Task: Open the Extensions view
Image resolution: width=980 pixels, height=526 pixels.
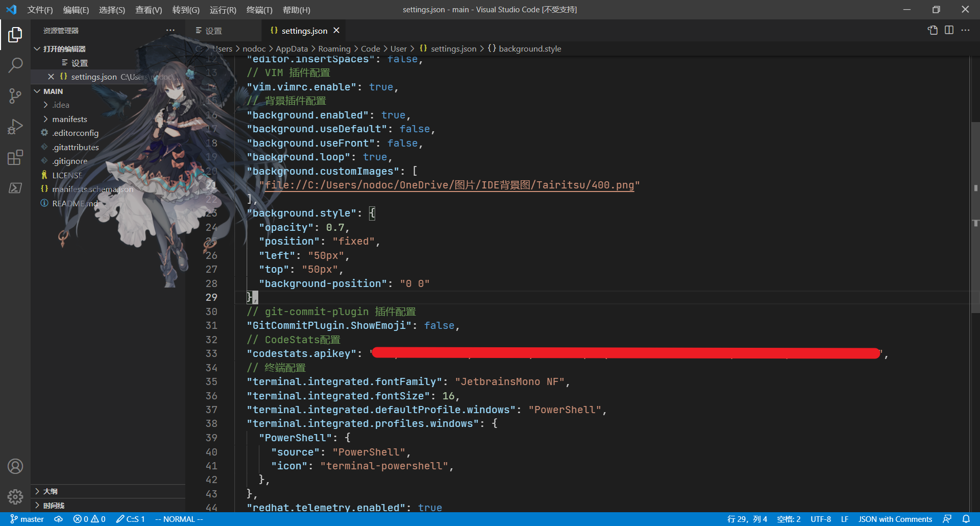Action: [15, 157]
